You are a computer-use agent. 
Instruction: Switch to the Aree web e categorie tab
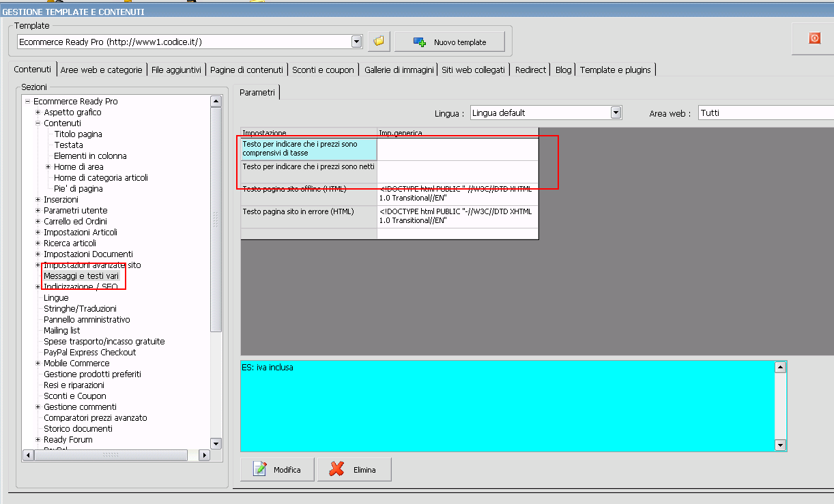point(101,70)
